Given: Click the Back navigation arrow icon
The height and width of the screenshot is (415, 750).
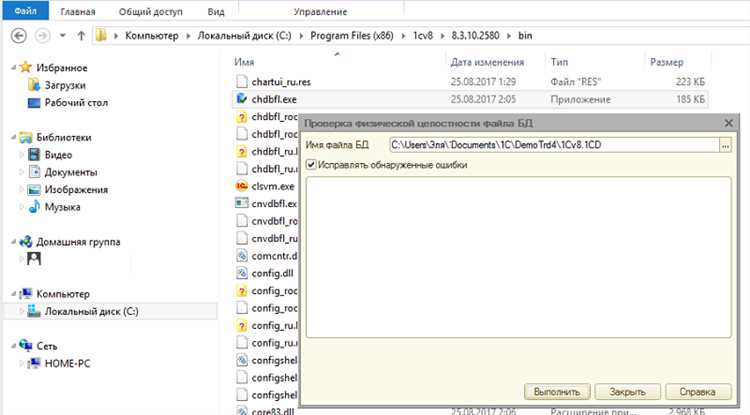Looking at the screenshot, I should click(x=19, y=36).
